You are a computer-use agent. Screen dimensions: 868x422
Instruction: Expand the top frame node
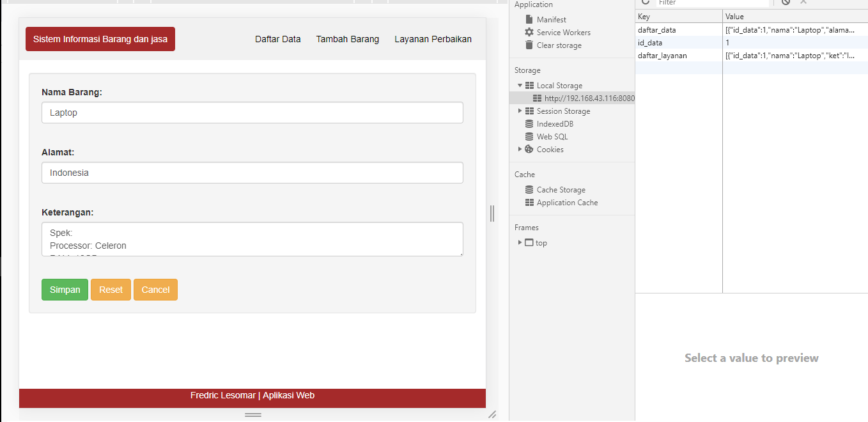520,242
